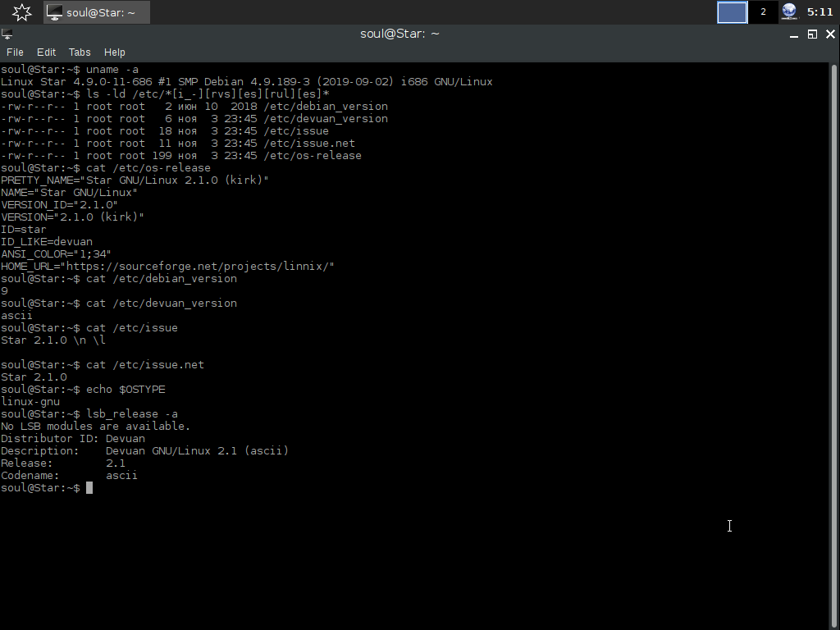Viewport: 840px width, 630px height.
Task: Click 'No LSB modules are available.' line
Action: point(95,427)
